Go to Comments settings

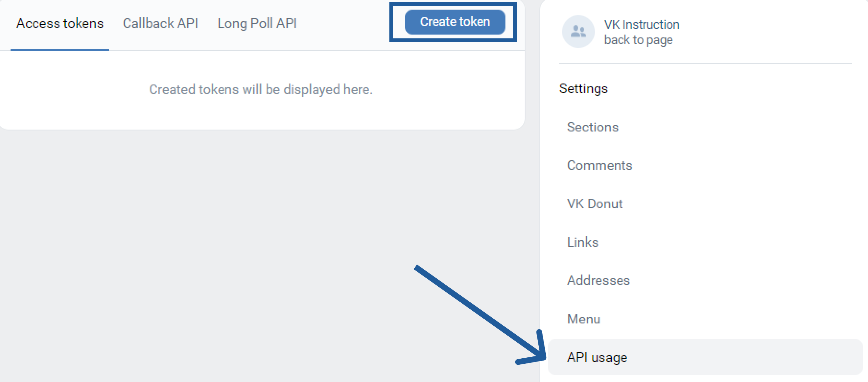coord(599,165)
